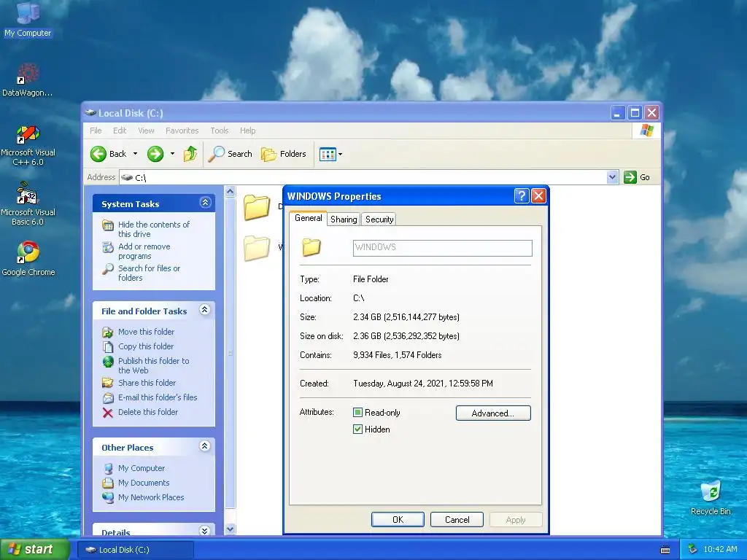Uncheck the Hidden attribute checkbox
The image size is (747, 560).
click(357, 429)
